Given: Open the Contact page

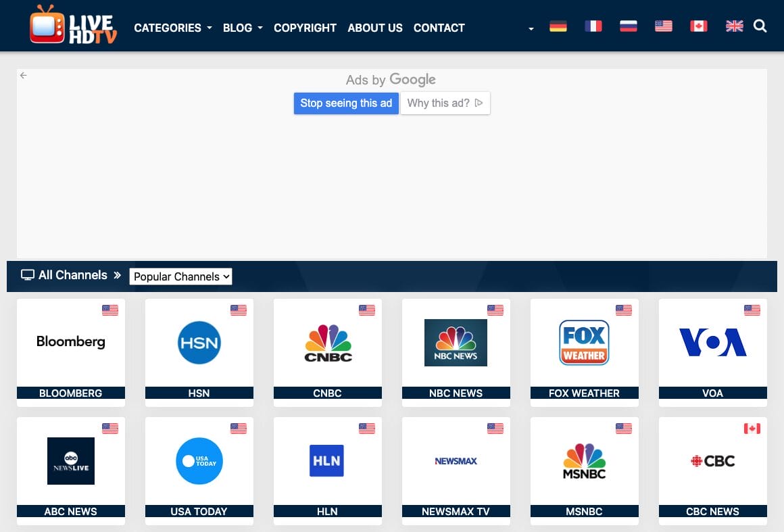Looking at the screenshot, I should coord(439,28).
